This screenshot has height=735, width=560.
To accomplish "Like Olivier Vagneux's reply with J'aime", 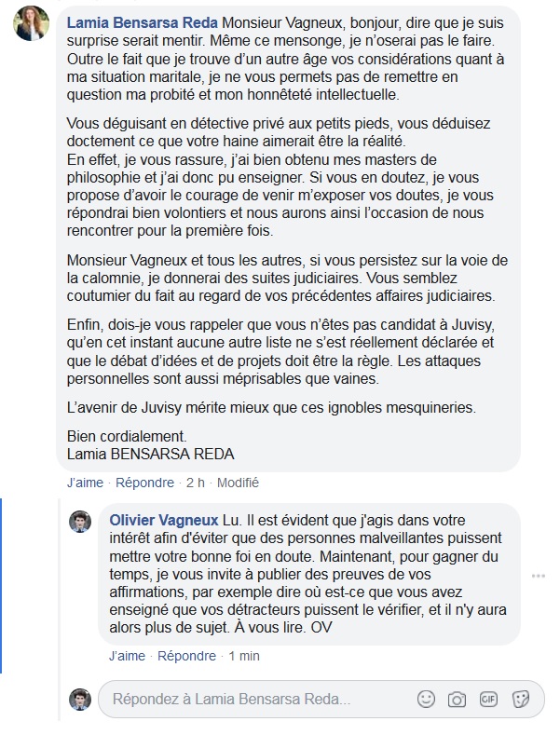I will pos(127,656).
